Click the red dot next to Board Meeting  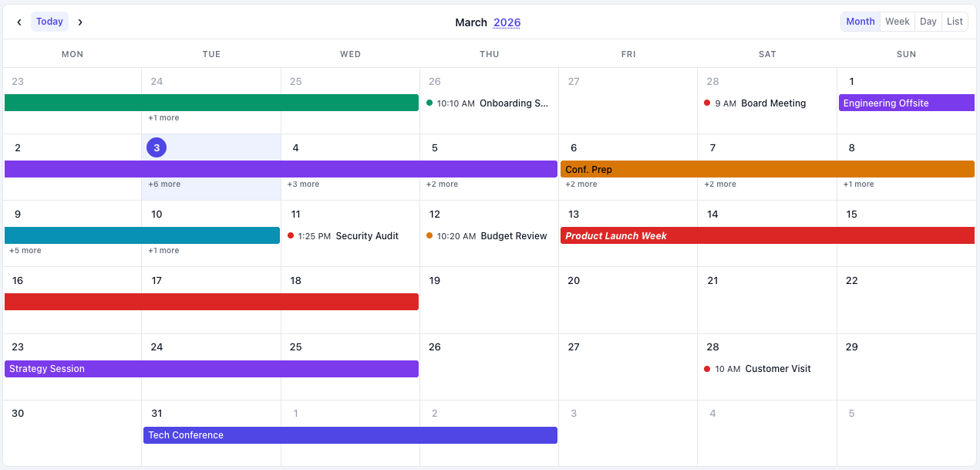[x=707, y=103]
